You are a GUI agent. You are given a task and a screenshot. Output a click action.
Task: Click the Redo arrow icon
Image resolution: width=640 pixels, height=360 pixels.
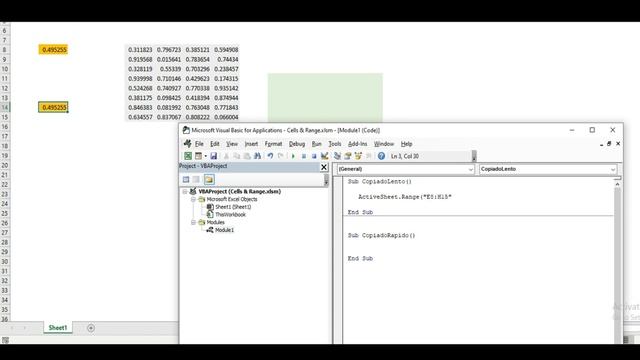pos(281,156)
